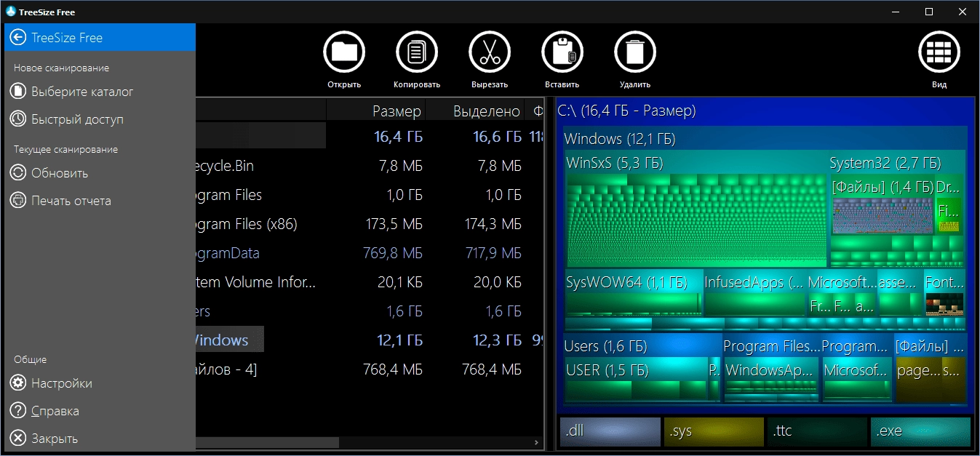Choose 'Обновить' to refresh the scan
The height and width of the screenshot is (456, 980).
pos(100,173)
